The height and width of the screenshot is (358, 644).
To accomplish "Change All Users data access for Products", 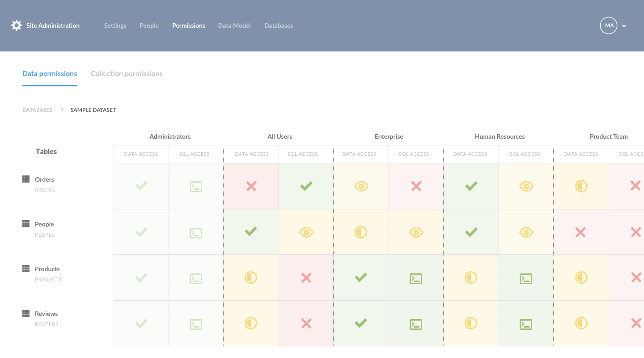I will [251, 278].
